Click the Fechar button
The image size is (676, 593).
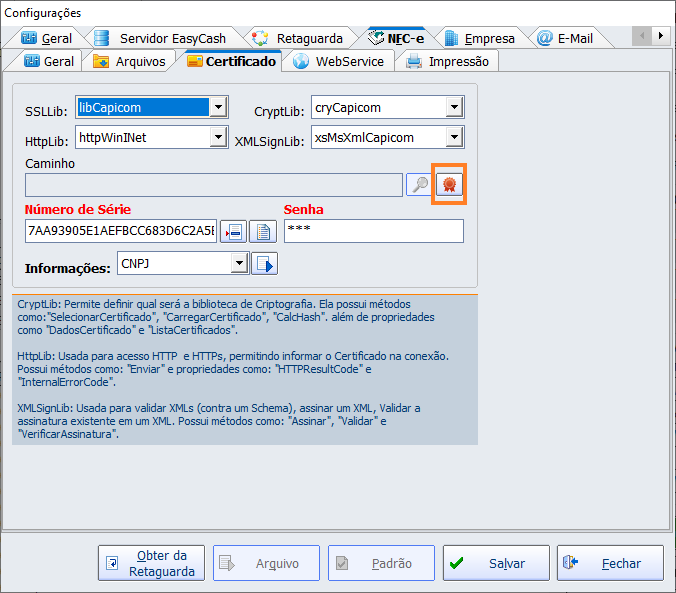click(610, 563)
